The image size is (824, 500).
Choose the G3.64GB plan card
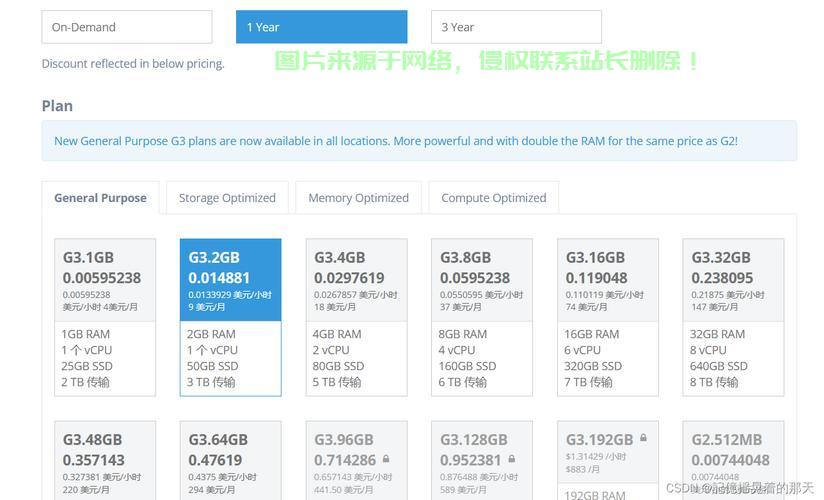(230, 460)
